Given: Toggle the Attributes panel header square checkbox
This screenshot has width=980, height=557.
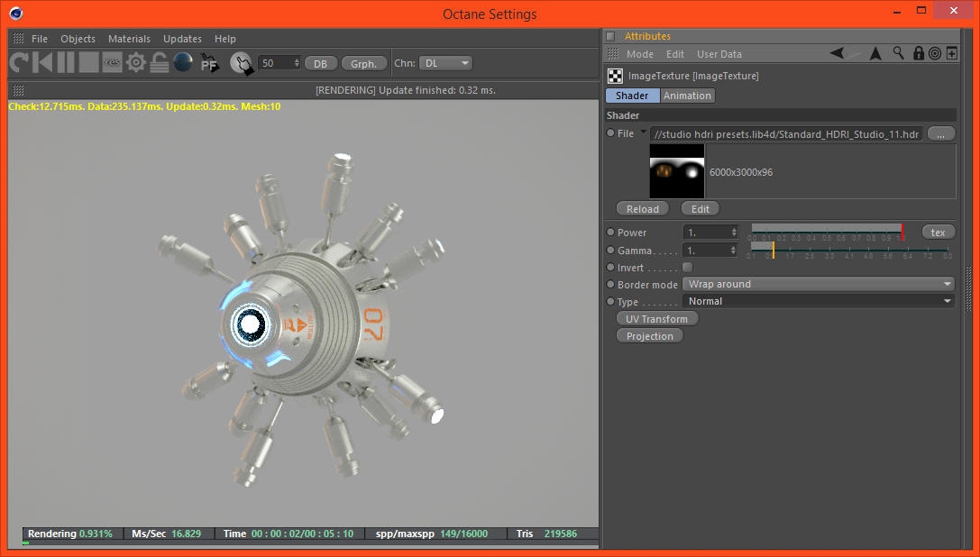Looking at the screenshot, I should pyautogui.click(x=610, y=36).
